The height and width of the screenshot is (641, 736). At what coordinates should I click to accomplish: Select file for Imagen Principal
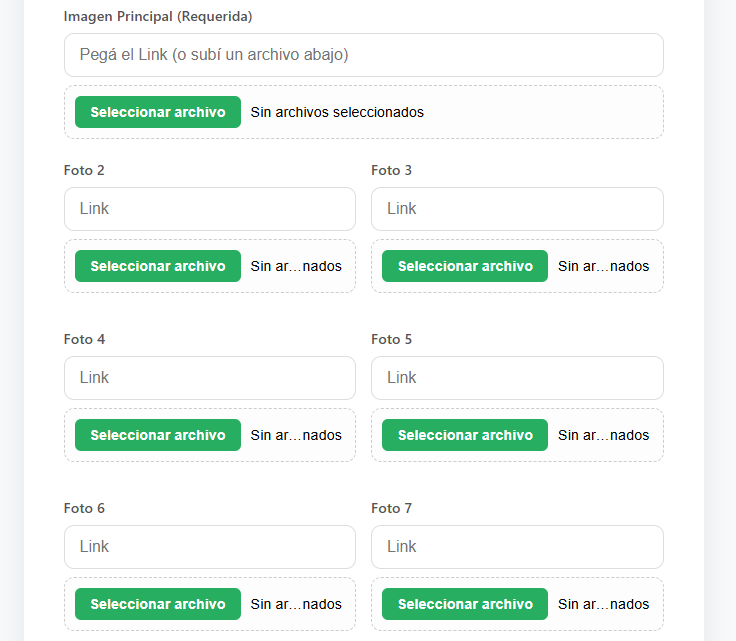[x=158, y=112]
